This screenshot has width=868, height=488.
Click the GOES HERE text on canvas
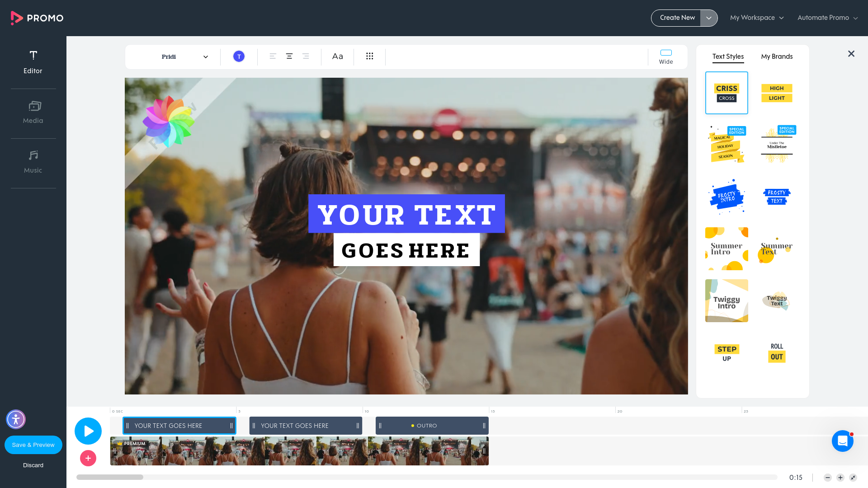coord(406,250)
